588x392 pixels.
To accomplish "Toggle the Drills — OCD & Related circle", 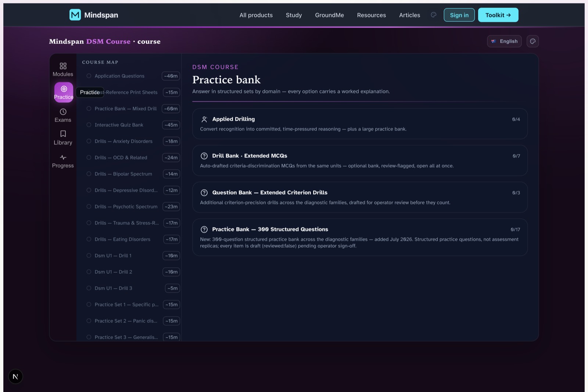I will coord(89,157).
